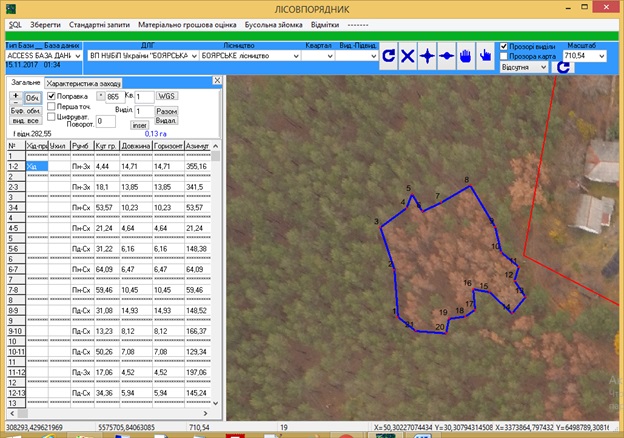Click the blue refresh arrow toolbar icon
Viewport: 624px width, 438px height.
389,56
